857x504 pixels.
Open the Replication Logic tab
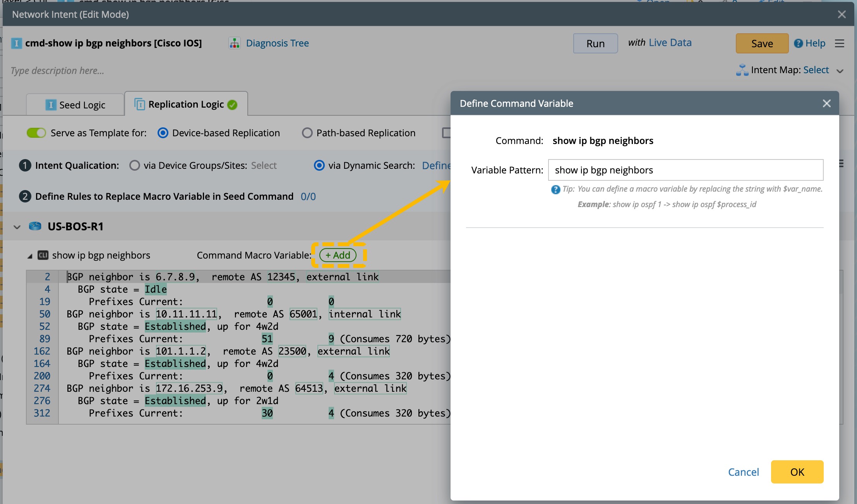coord(186,104)
